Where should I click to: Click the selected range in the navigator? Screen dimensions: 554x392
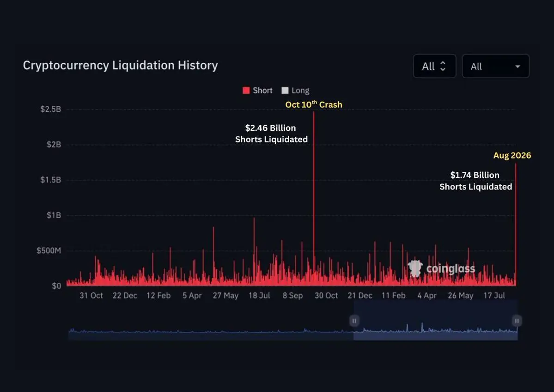click(435, 320)
